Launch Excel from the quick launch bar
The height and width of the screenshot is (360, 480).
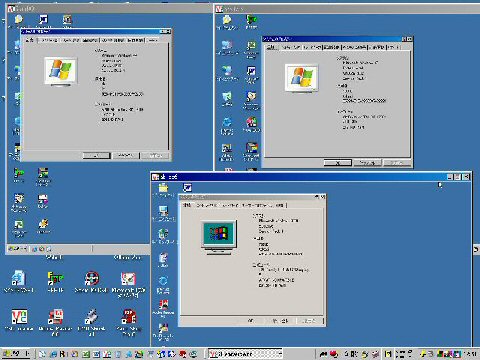point(85,354)
